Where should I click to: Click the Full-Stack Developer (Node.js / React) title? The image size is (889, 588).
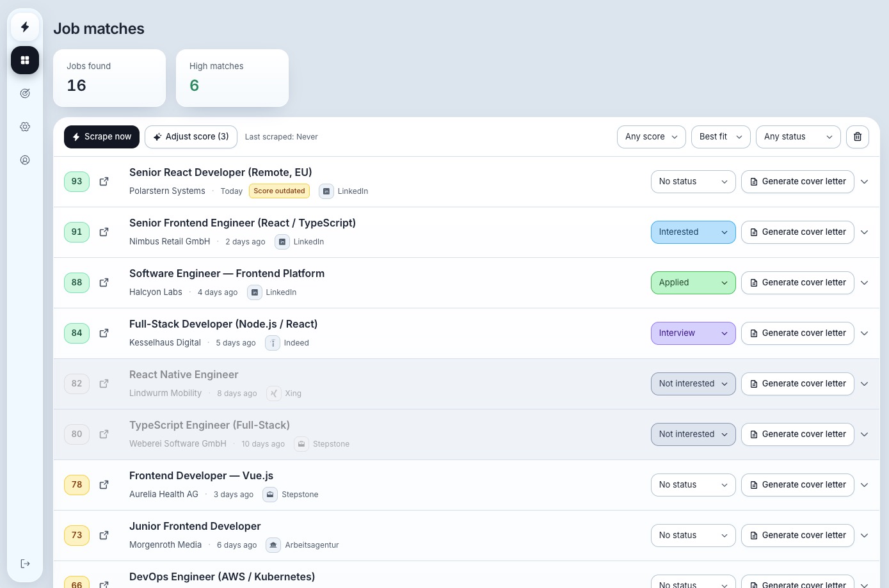point(223,324)
